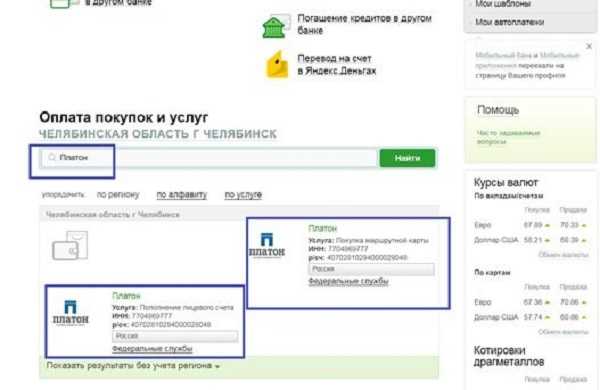Screen dimensions: 600x390
Task: Click the Platon logo in right result
Action: pos(267,245)
